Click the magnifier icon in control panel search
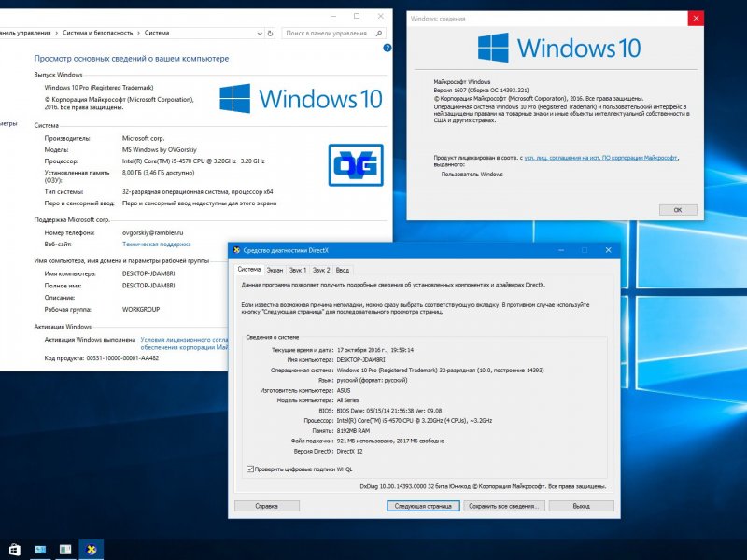The image size is (747, 560). (379, 34)
